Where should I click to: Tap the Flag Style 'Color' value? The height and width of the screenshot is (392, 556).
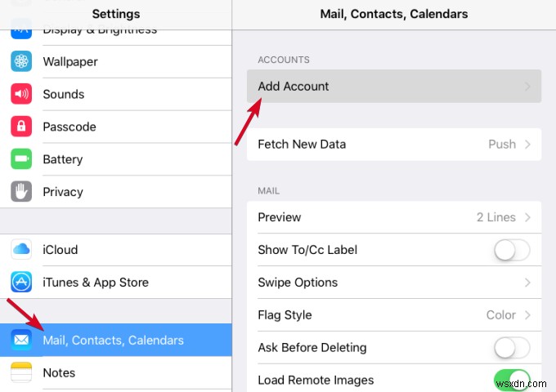click(x=500, y=315)
